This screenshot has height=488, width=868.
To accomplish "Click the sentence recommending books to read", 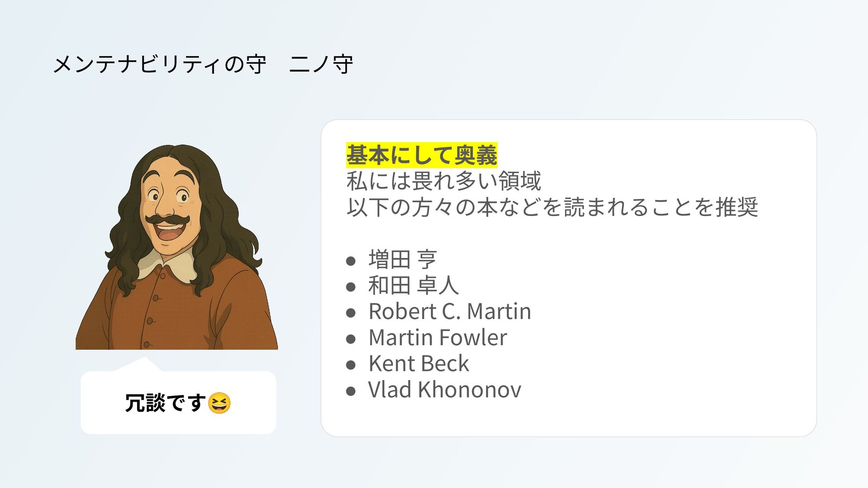I will coord(552,207).
